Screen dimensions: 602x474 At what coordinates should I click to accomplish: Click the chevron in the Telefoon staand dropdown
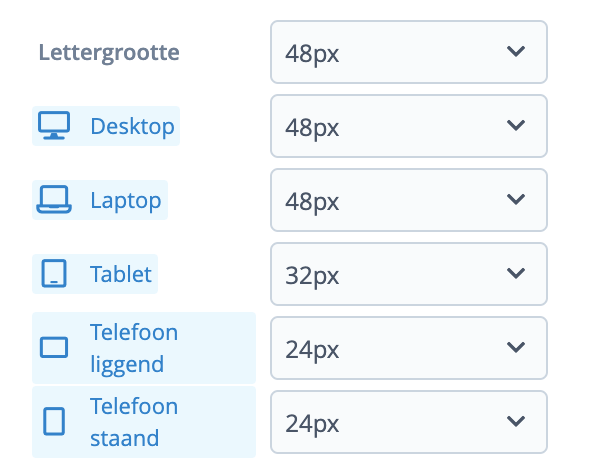(x=516, y=421)
